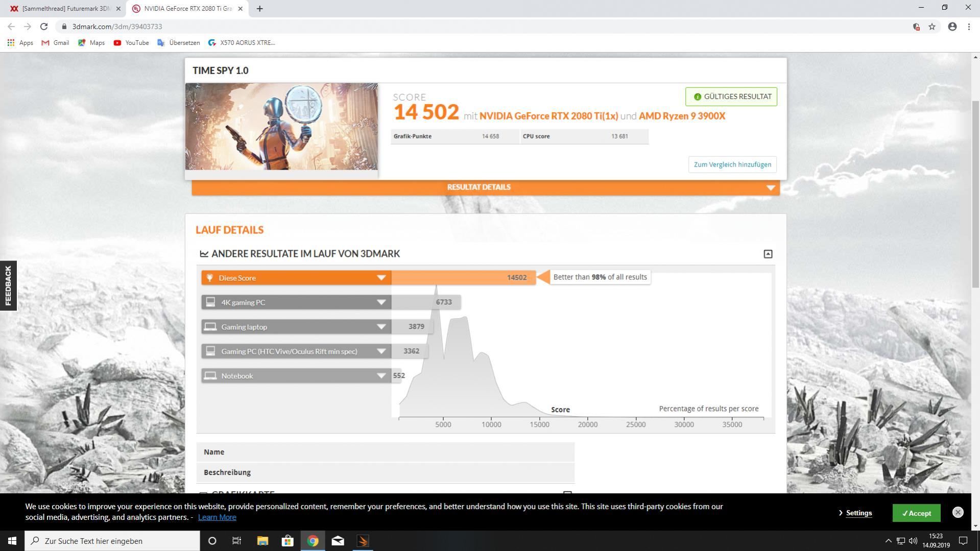The width and height of the screenshot is (980, 551).
Task: Click the laptop icon beside Gaming laptop
Action: click(210, 327)
